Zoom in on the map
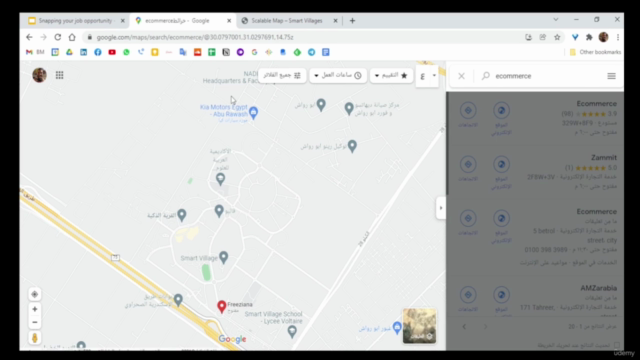Image resolution: width=640 pixels, height=360 pixels. point(35,309)
